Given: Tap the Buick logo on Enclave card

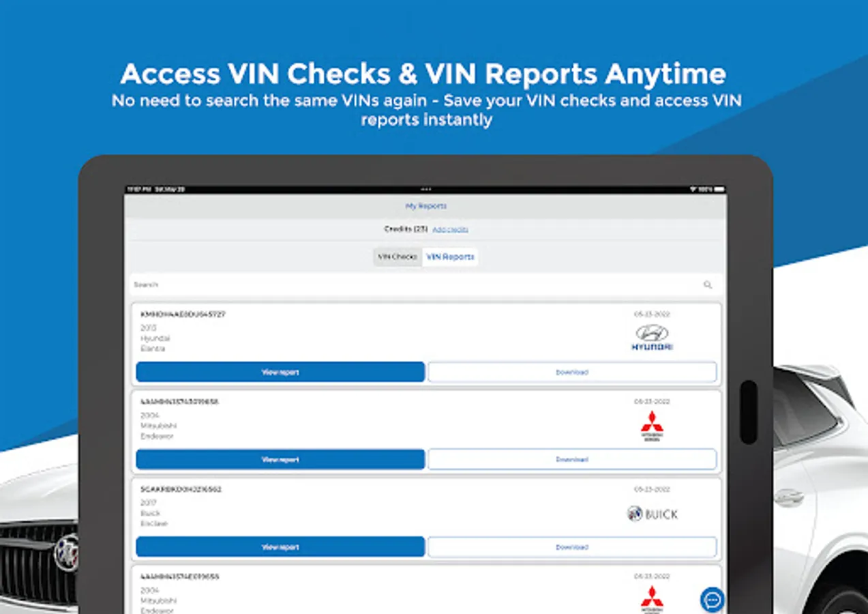Looking at the screenshot, I should click(653, 514).
